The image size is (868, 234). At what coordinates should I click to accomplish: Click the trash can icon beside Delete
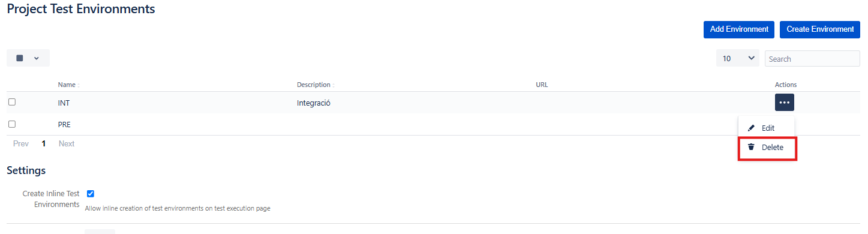750,147
